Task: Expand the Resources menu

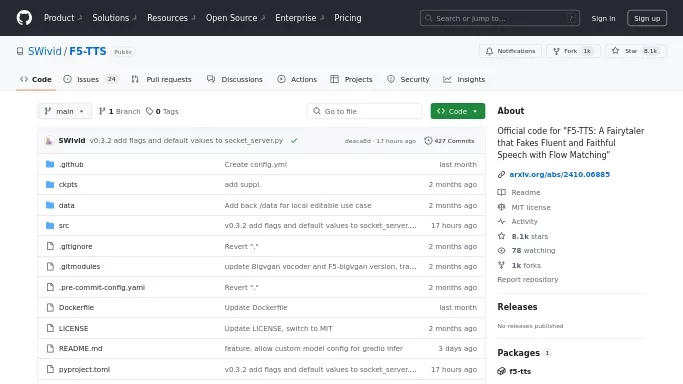Action: [x=171, y=18]
